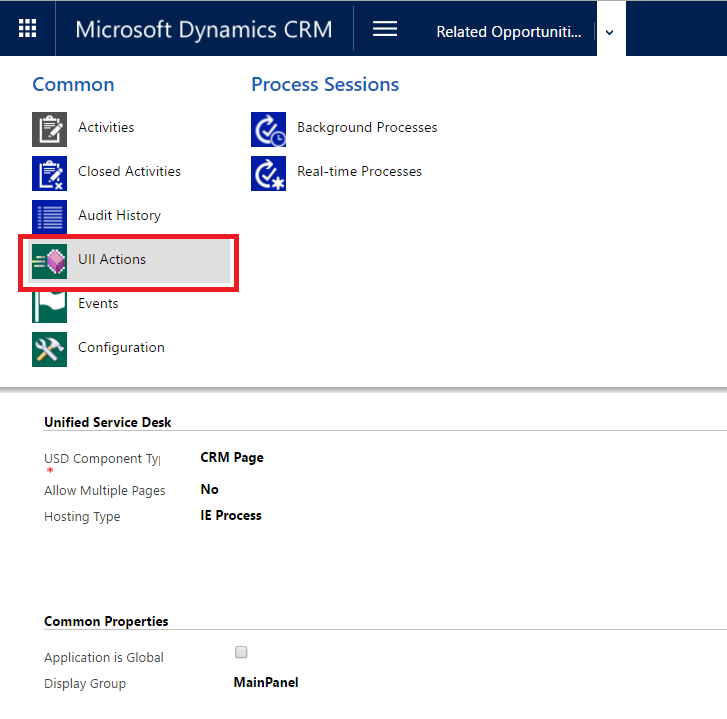
Task: Click the Audit History icon
Action: (x=49, y=217)
